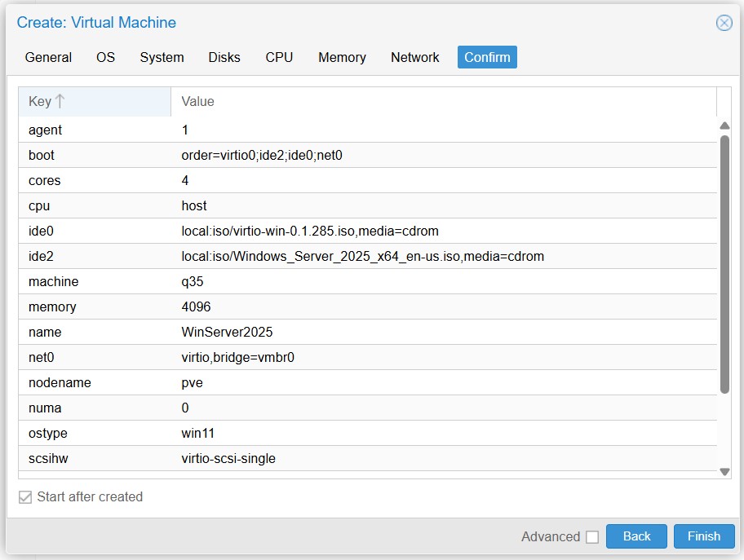Click the Back button
The width and height of the screenshot is (744, 560).
pyautogui.click(x=636, y=536)
